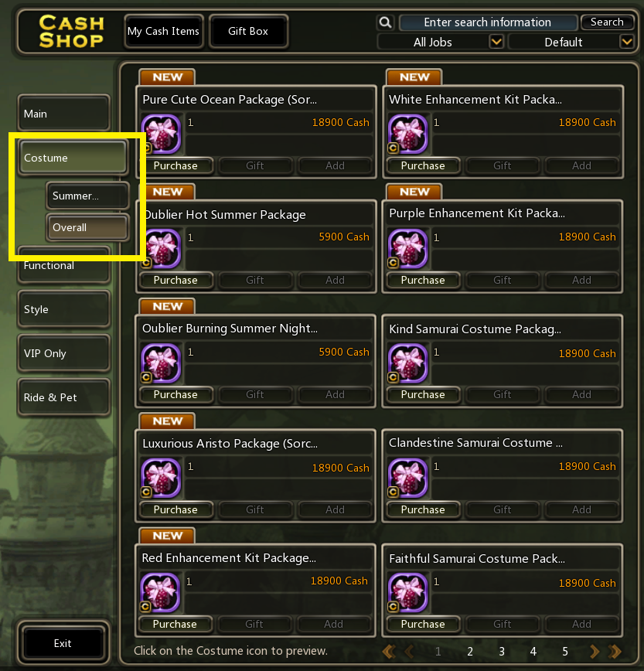Image resolution: width=644 pixels, height=671 pixels.
Task: Select the Summer subcategory
Action: [87, 196]
